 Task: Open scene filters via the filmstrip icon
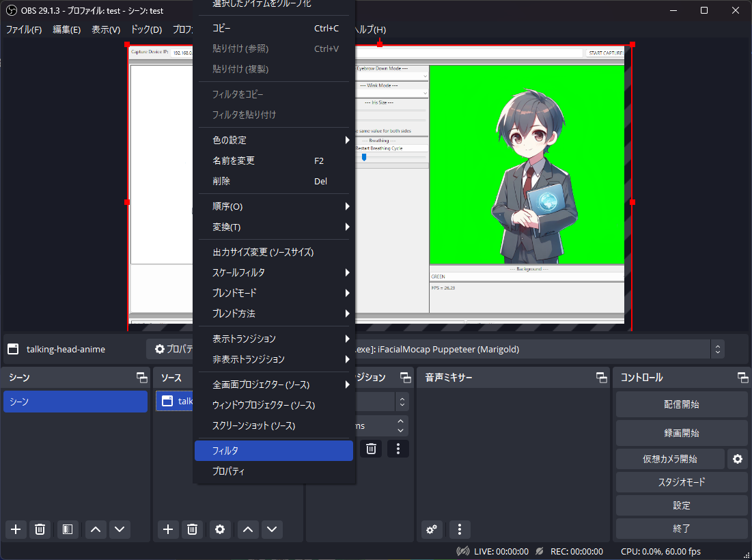coord(67,529)
